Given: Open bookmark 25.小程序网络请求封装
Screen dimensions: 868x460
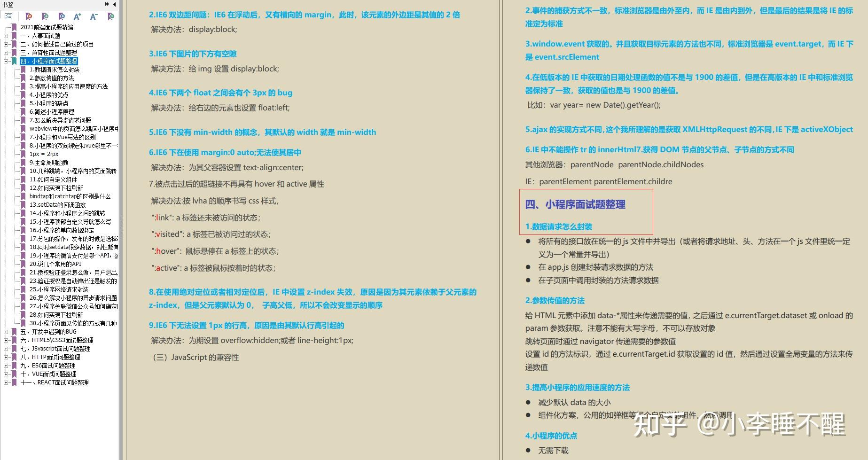Looking at the screenshot, I should click(59, 289).
